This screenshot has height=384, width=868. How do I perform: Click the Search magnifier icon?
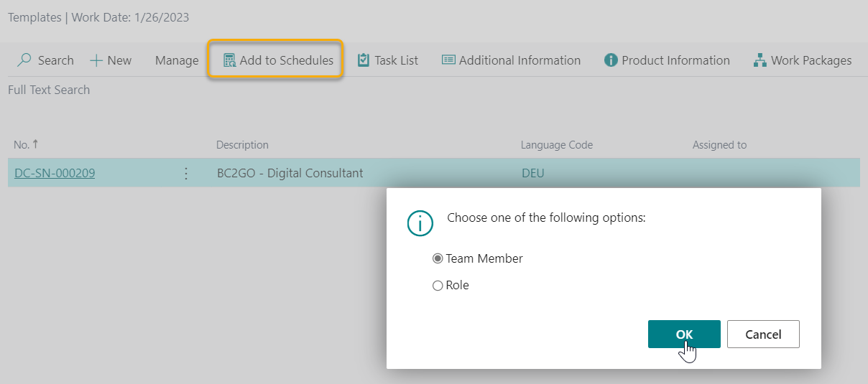click(x=24, y=60)
